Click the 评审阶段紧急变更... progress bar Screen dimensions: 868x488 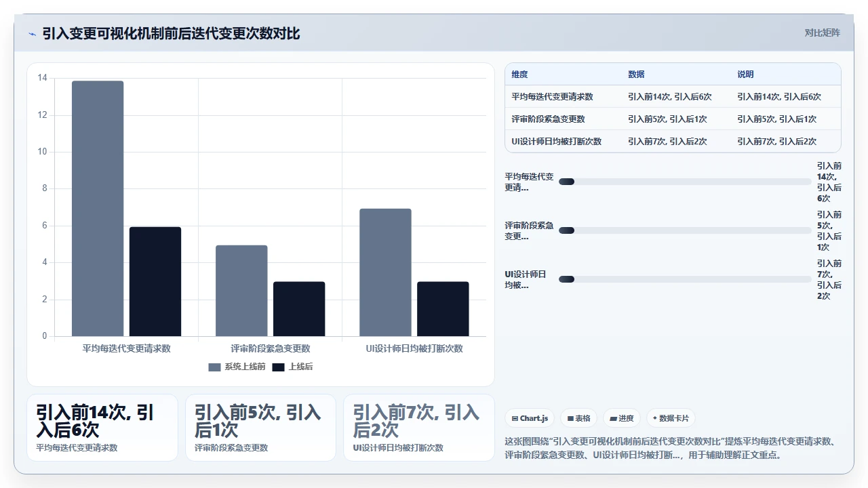pyautogui.click(x=685, y=230)
